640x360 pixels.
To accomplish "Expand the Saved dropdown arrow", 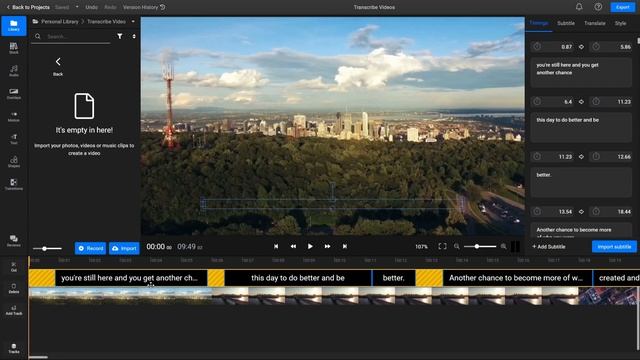I will 77,7.
